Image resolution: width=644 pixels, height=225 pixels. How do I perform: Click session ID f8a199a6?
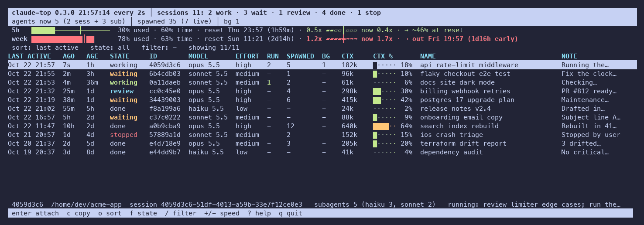[165, 109]
